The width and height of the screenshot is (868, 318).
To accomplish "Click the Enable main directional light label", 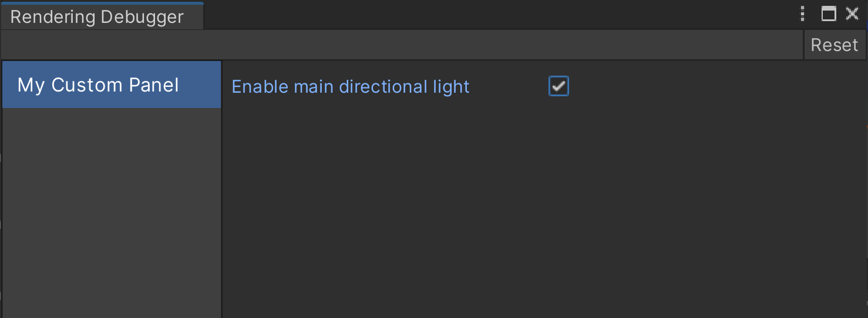I will tap(351, 87).
